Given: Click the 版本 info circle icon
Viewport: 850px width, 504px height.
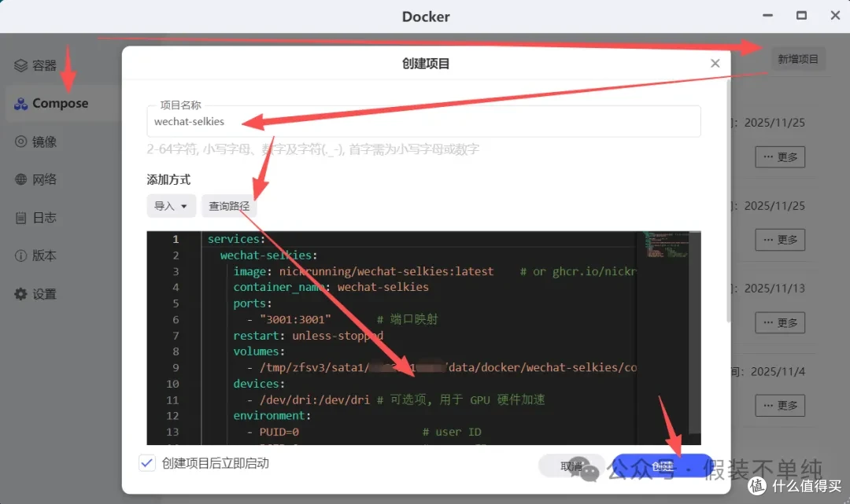Looking at the screenshot, I should point(20,256).
